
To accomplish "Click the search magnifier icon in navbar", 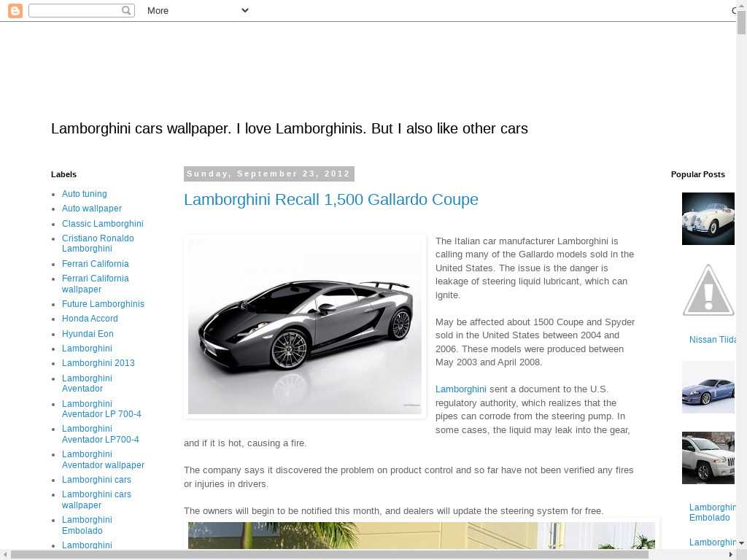I will (x=126, y=10).
